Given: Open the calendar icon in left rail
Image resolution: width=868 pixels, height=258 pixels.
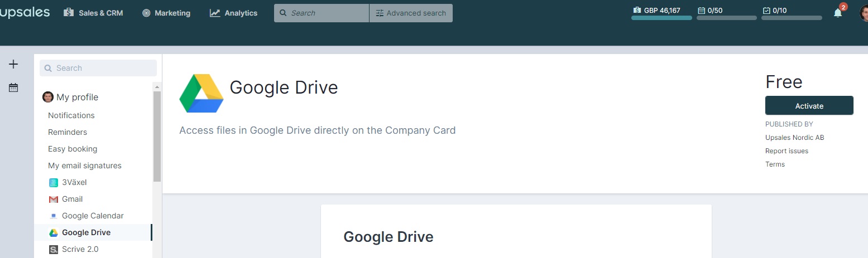Looking at the screenshot, I should (x=13, y=87).
